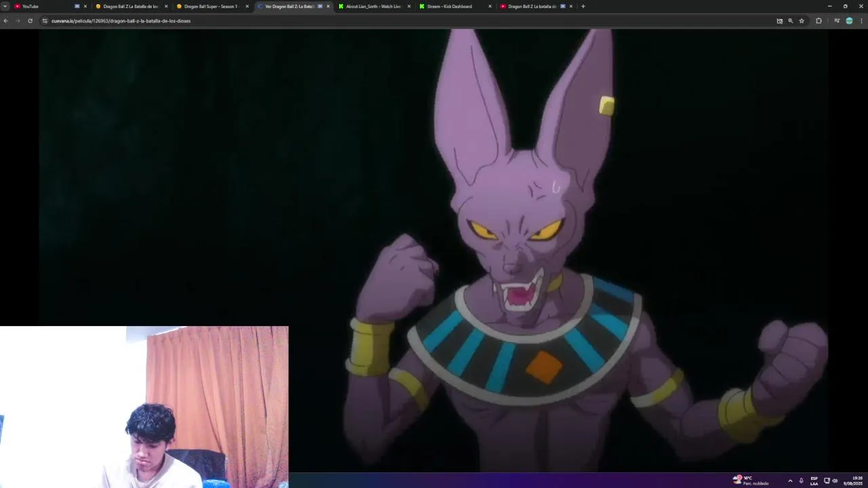Image resolution: width=868 pixels, height=488 pixels.
Task: Open the volume speaker control in tray
Action: click(x=835, y=481)
